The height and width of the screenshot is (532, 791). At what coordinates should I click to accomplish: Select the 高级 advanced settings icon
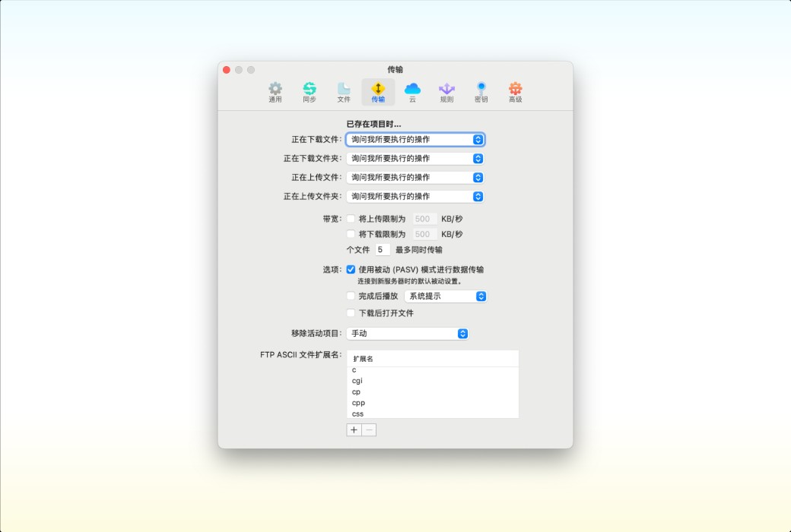tap(515, 90)
